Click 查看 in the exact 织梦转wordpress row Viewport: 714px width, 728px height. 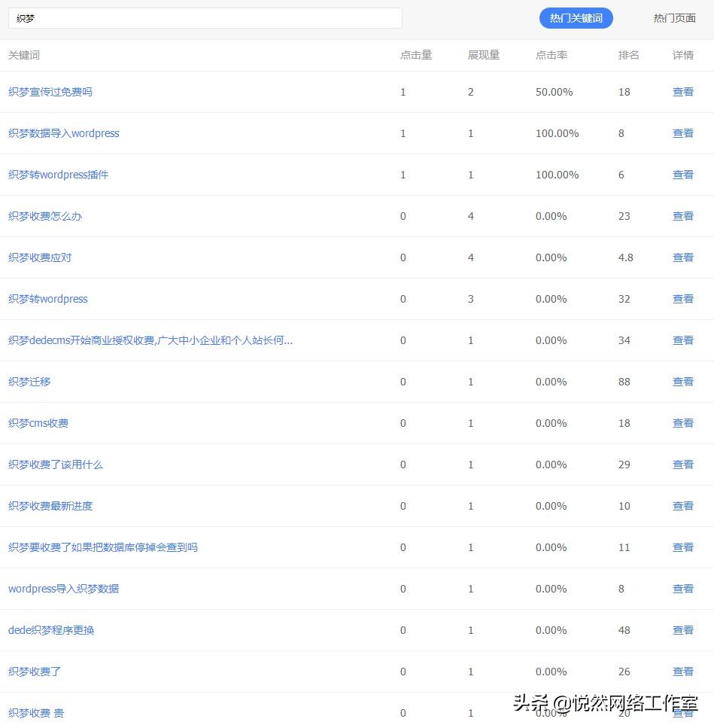click(683, 299)
